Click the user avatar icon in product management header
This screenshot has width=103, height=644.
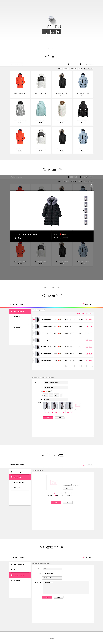[84, 304]
